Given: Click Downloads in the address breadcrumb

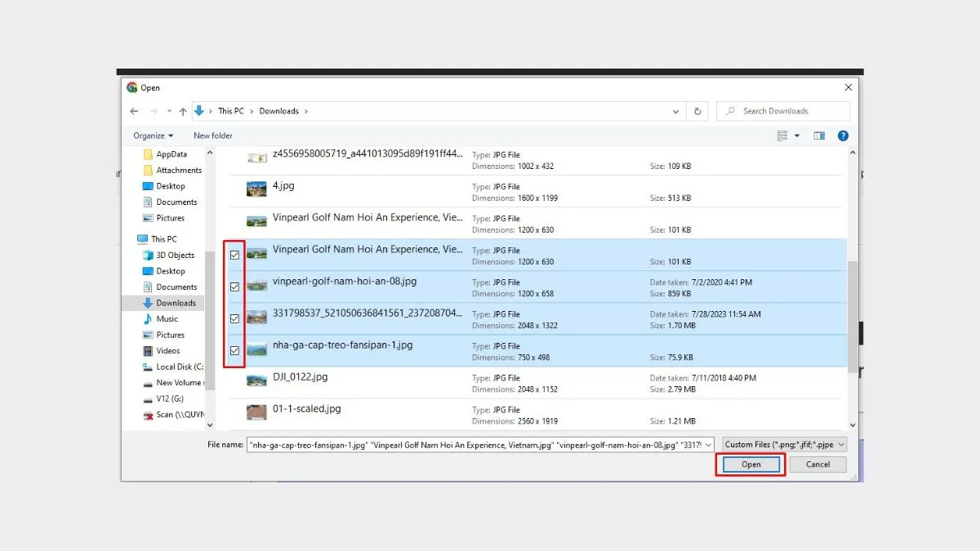Looking at the screenshot, I should coord(278,111).
